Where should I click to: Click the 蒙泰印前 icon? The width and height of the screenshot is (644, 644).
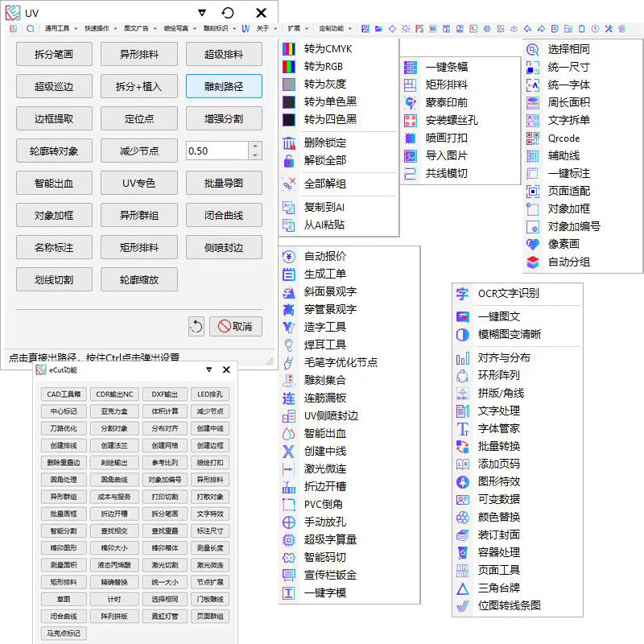click(x=411, y=103)
